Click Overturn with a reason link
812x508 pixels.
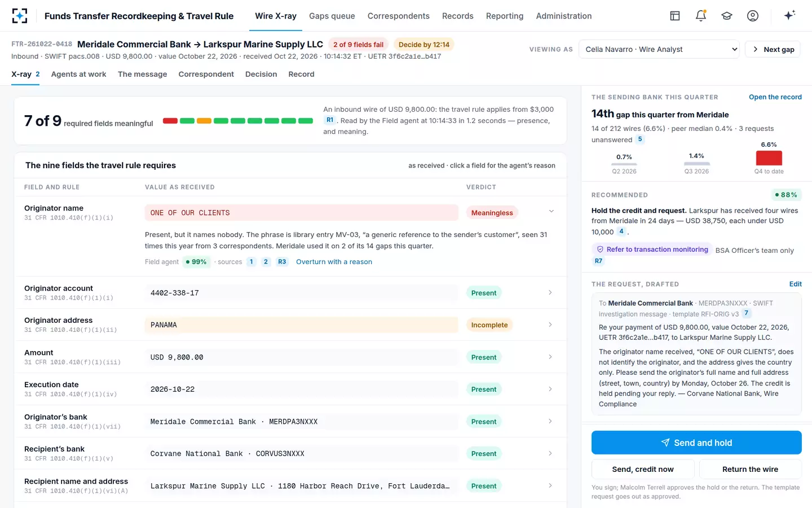pyautogui.click(x=334, y=262)
